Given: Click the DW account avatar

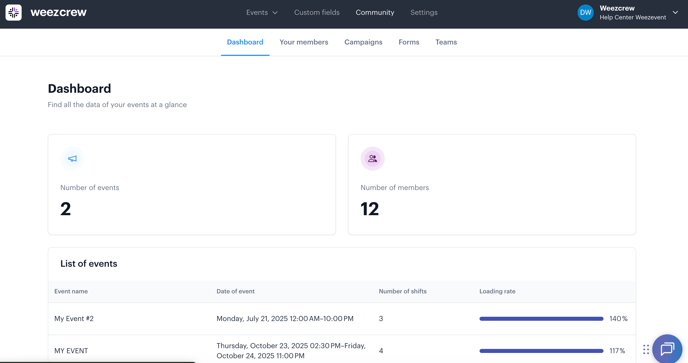Looking at the screenshot, I should [585, 13].
